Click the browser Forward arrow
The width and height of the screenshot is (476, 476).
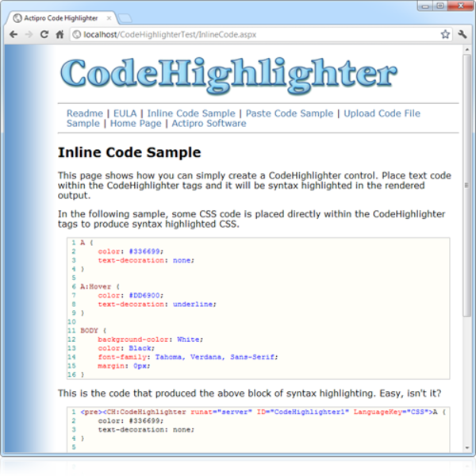point(29,35)
